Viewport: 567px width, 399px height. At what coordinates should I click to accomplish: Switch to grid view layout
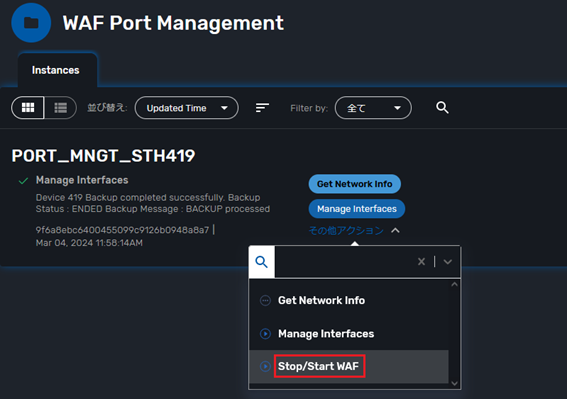[28, 108]
